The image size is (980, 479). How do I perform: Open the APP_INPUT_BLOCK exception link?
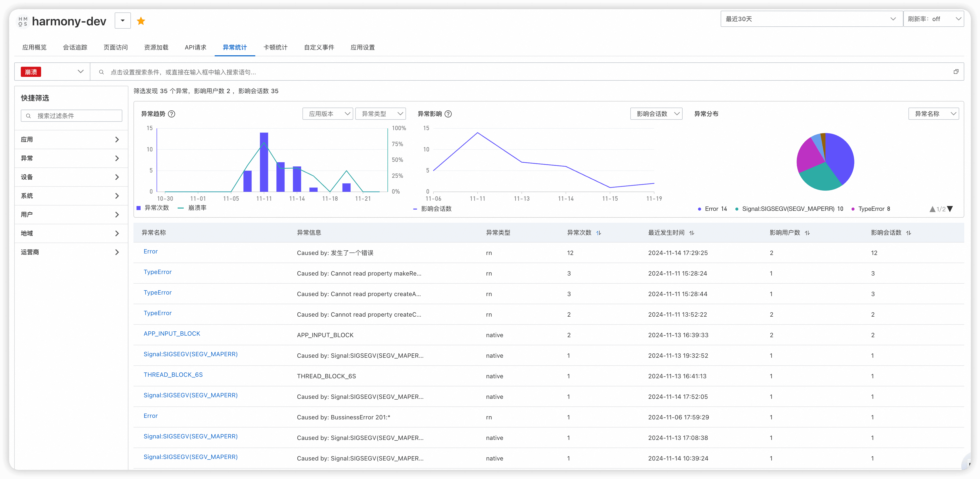tap(172, 334)
